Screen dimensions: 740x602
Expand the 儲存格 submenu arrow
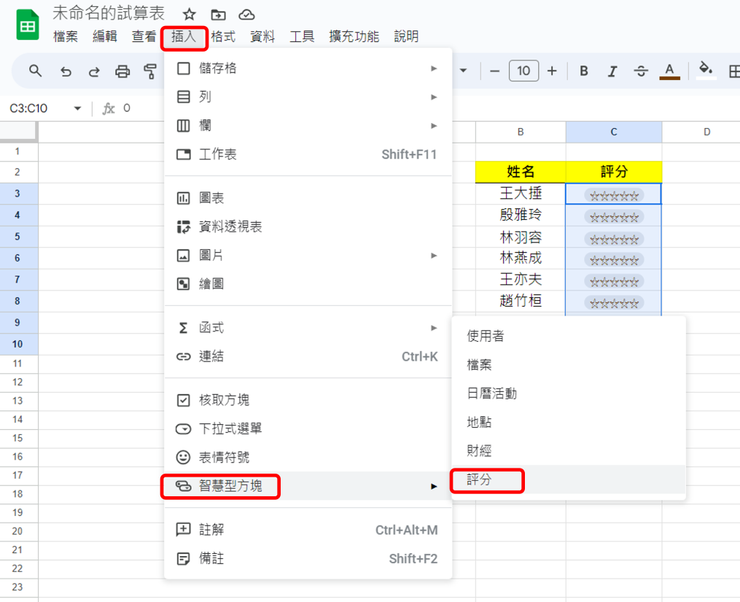(434, 68)
